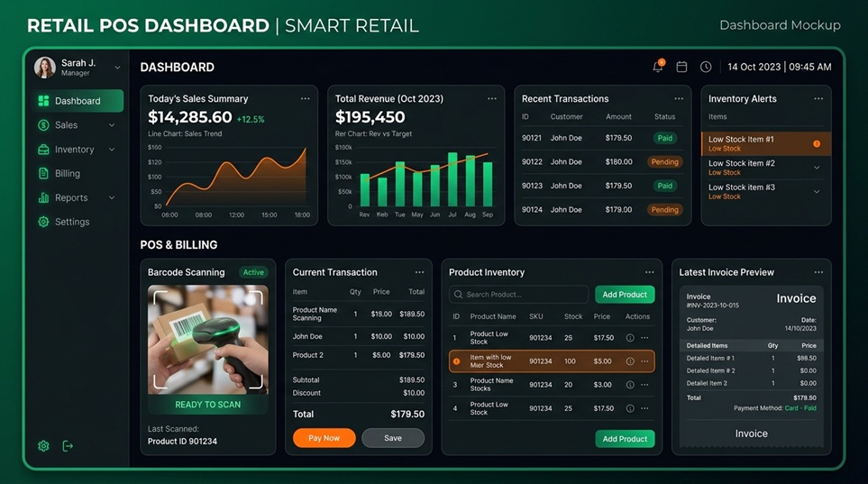Click info icon for row 1 Product Low Stock
The width and height of the screenshot is (868, 484).
[630, 337]
